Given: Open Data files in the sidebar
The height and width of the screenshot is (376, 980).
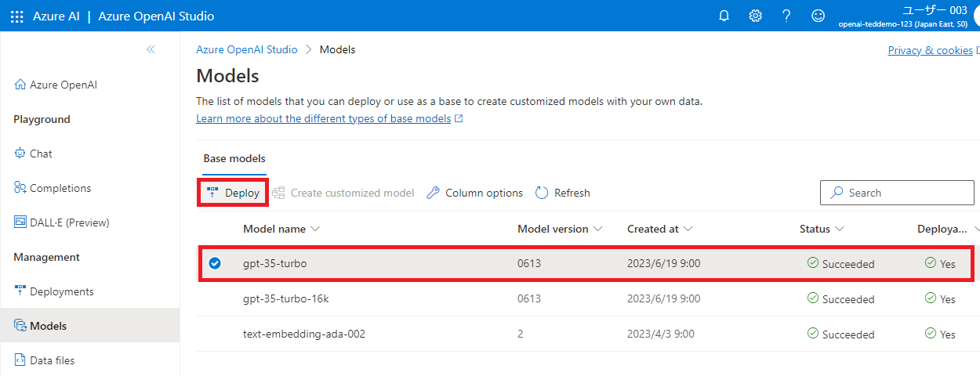Looking at the screenshot, I should click(45, 360).
